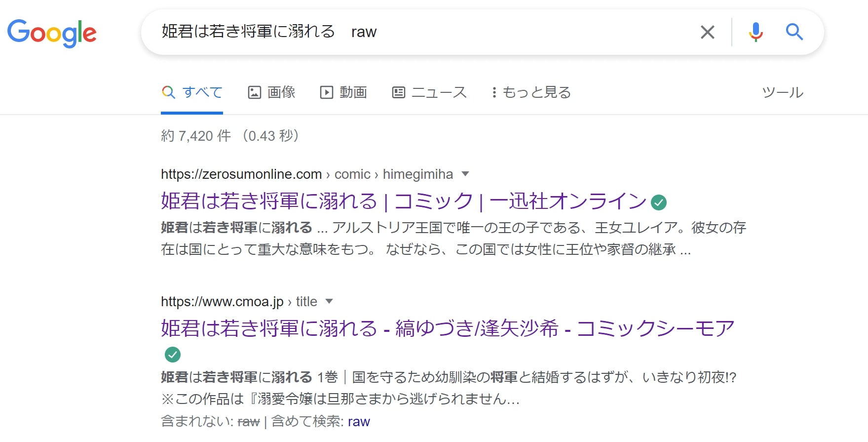Image resolution: width=868 pixels, height=442 pixels.
Task: Click the Google logo
Action: 52,33
